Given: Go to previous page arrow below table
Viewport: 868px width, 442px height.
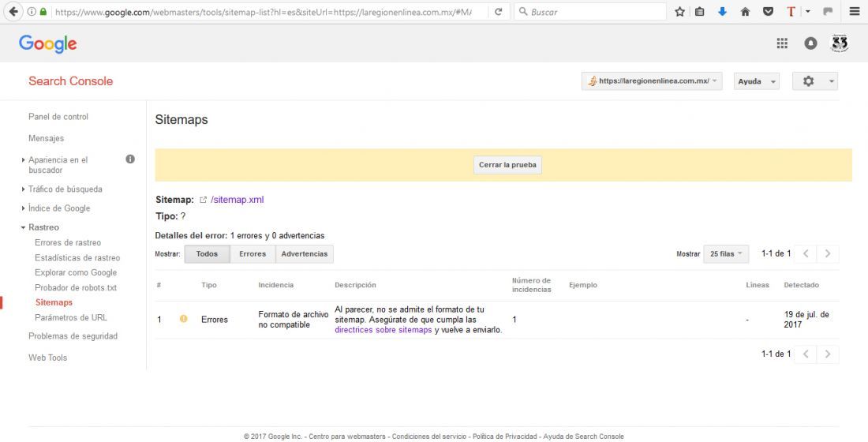Looking at the screenshot, I should (x=806, y=354).
